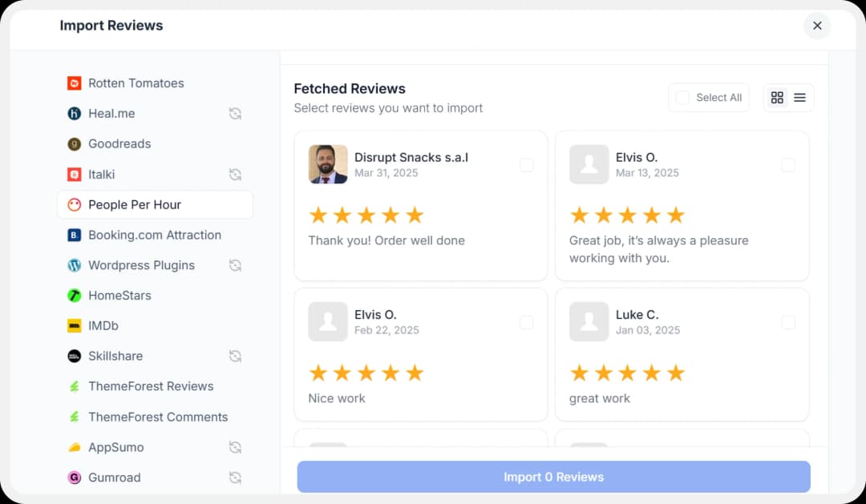Screen dimensions: 866x504
Task: Select the IMDb platform icon
Action: tap(74, 325)
